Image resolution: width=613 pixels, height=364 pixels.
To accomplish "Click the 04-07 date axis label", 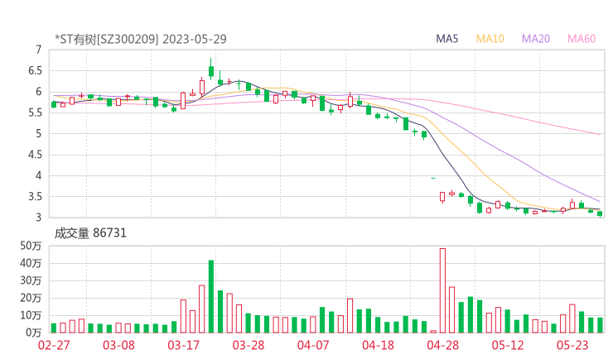I will [x=313, y=345].
